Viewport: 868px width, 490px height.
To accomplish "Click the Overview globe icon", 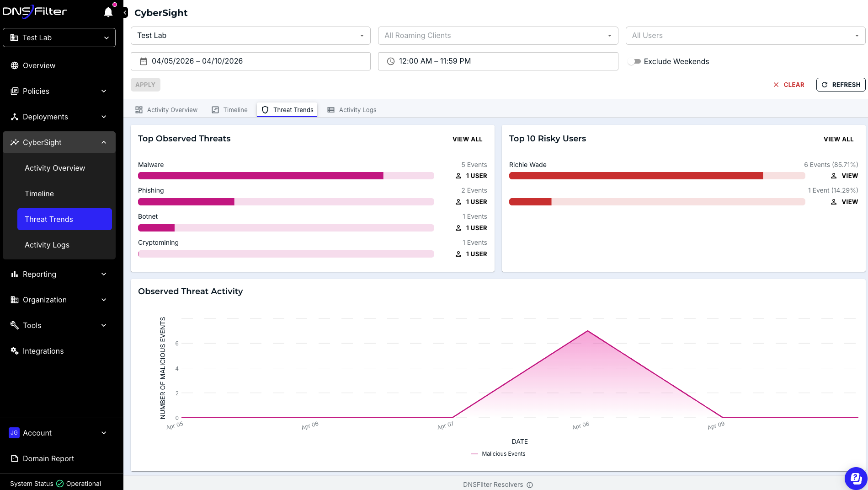I will pos(15,65).
